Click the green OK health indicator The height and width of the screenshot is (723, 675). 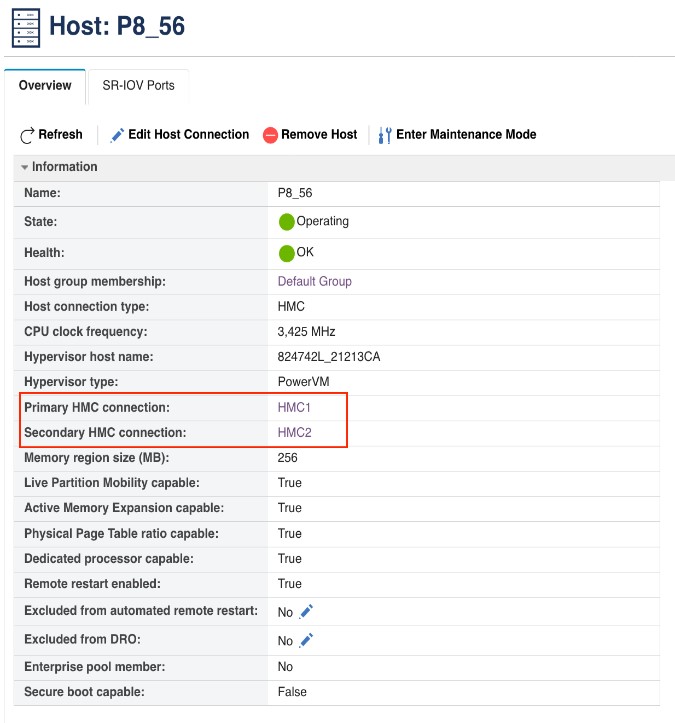pyautogui.click(x=286, y=253)
